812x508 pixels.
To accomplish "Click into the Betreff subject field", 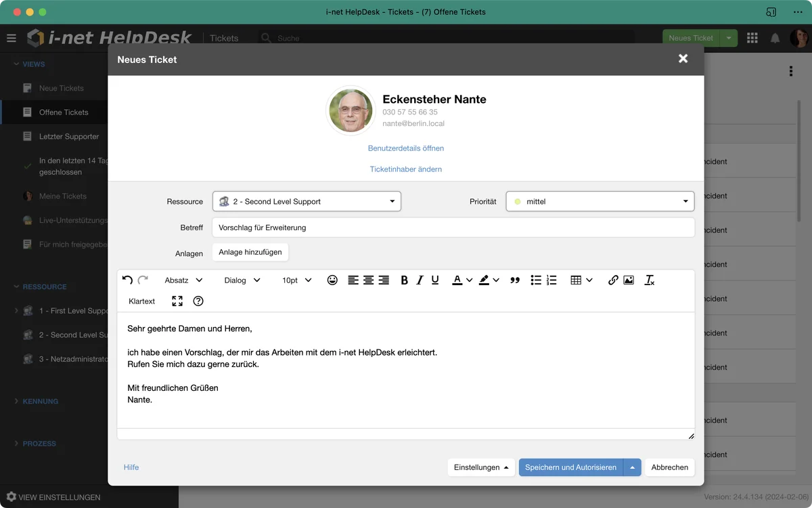I will pos(453,228).
